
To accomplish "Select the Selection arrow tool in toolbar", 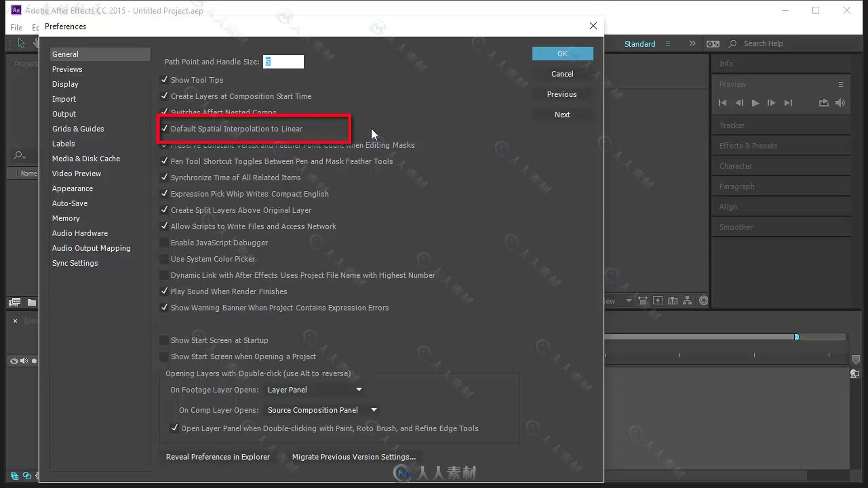I will pyautogui.click(x=21, y=43).
